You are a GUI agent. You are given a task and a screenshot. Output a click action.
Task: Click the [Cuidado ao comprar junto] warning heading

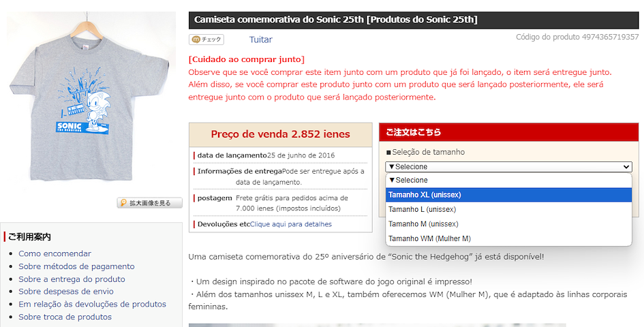pyautogui.click(x=247, y=59)
